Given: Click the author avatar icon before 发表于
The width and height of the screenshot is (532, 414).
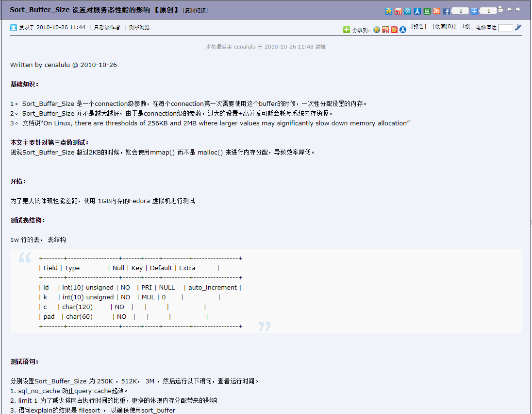Looking at the screenshot, I should pos(14,28).
